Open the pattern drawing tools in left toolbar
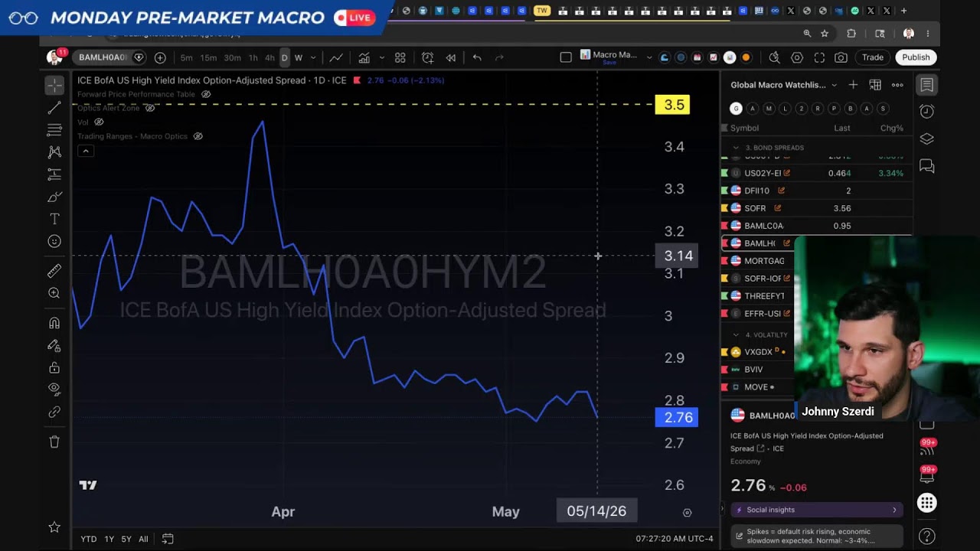980x551 pixels. (x=54, y=152)
